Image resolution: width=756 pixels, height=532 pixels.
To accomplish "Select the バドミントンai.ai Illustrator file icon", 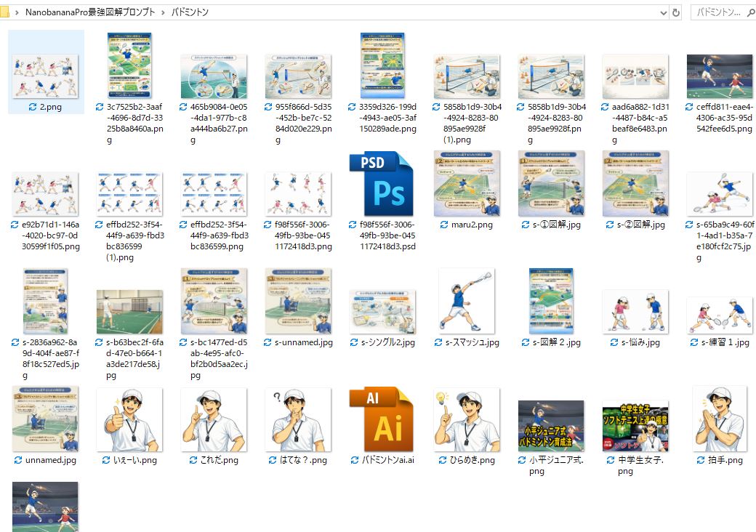I will pos(382,420).
